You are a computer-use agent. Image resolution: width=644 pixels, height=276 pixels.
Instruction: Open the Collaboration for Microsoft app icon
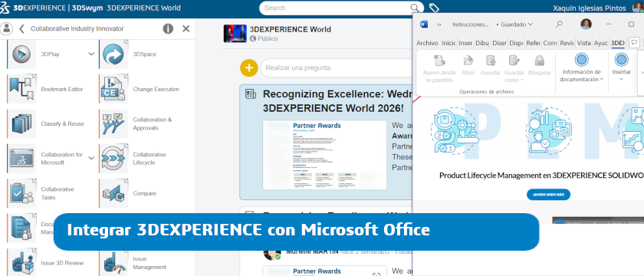[x=21, y=159]
